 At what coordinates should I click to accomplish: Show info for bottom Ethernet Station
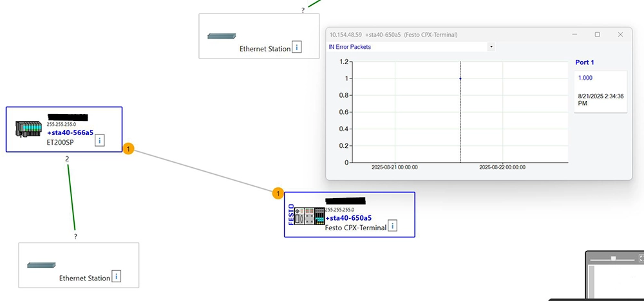[x=116, y=277]
